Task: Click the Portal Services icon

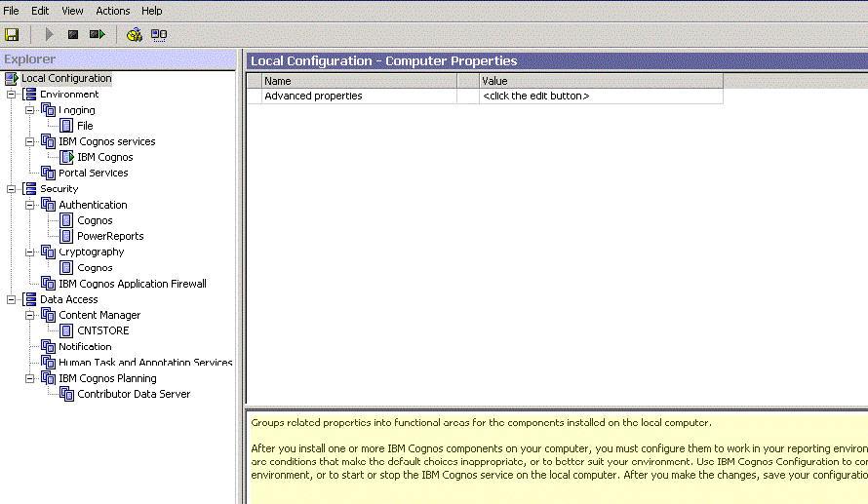Action: click(x=48, y=173)
